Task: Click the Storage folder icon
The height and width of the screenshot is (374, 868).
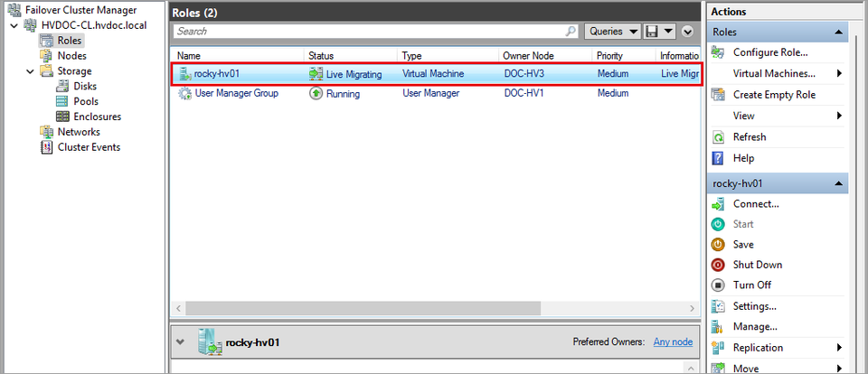Action: tap(46, 70)
